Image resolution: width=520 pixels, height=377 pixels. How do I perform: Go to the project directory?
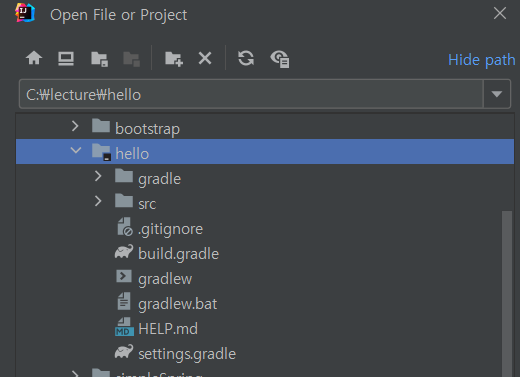(99, 59)
